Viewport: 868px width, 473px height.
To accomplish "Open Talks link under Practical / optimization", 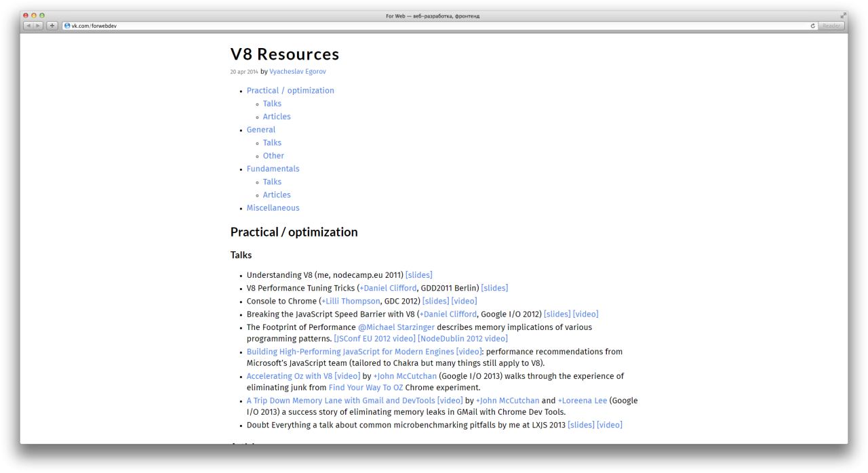I will click(272, 104).
